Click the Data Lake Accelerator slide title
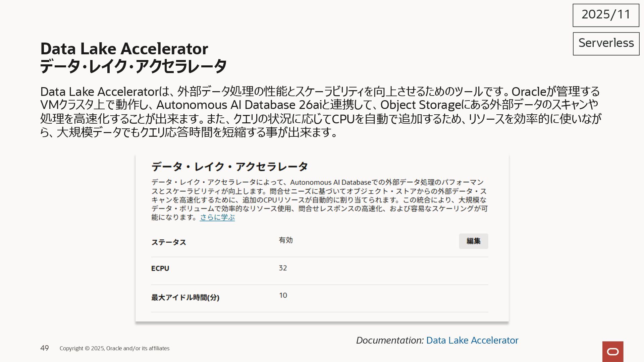The image size is (644, 362). tap(124, 49)
